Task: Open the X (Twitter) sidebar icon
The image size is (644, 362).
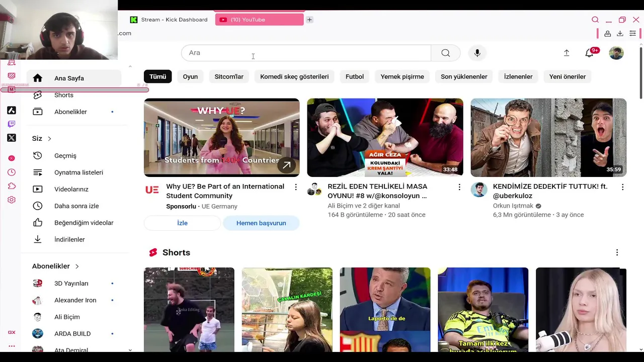Action: tap(12, 138)
